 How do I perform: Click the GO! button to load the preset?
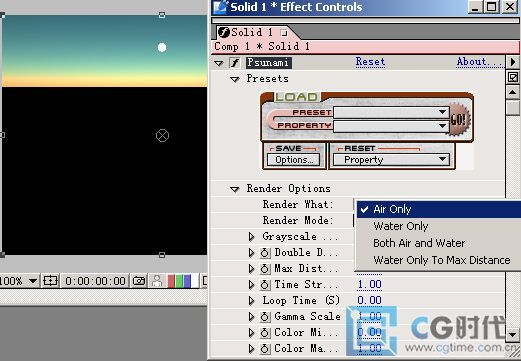459,119
